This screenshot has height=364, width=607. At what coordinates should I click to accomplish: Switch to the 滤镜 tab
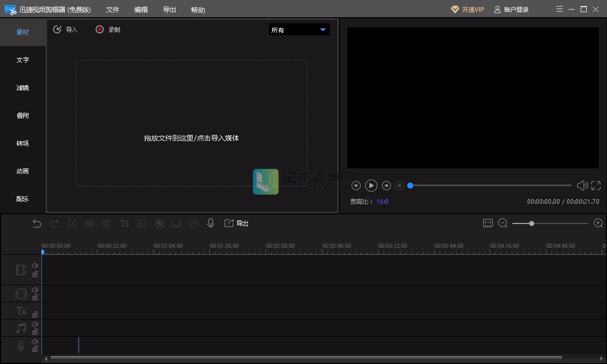pos(23,88)
